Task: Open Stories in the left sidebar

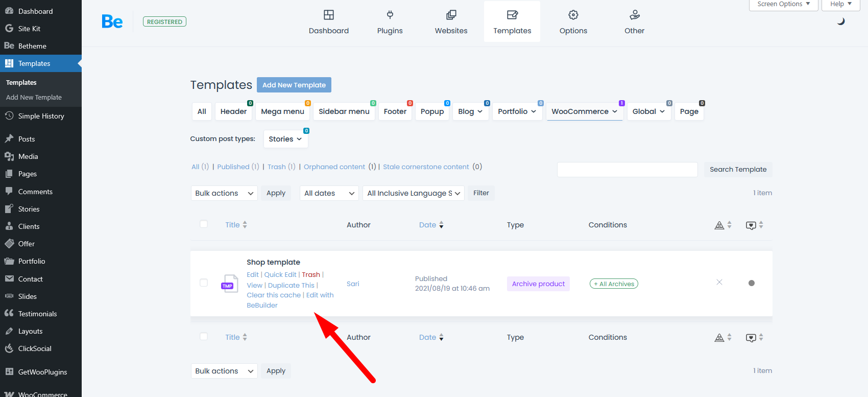Action: click(x=29, y=209)
